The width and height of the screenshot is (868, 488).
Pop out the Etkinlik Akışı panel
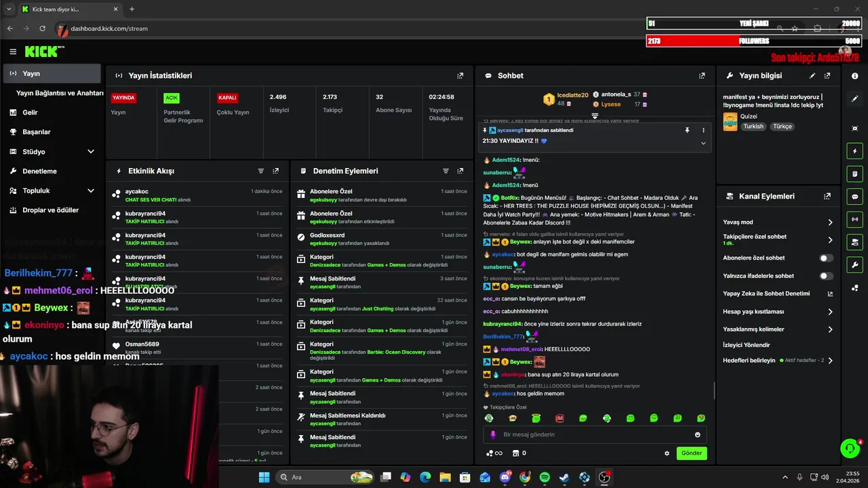276,171
